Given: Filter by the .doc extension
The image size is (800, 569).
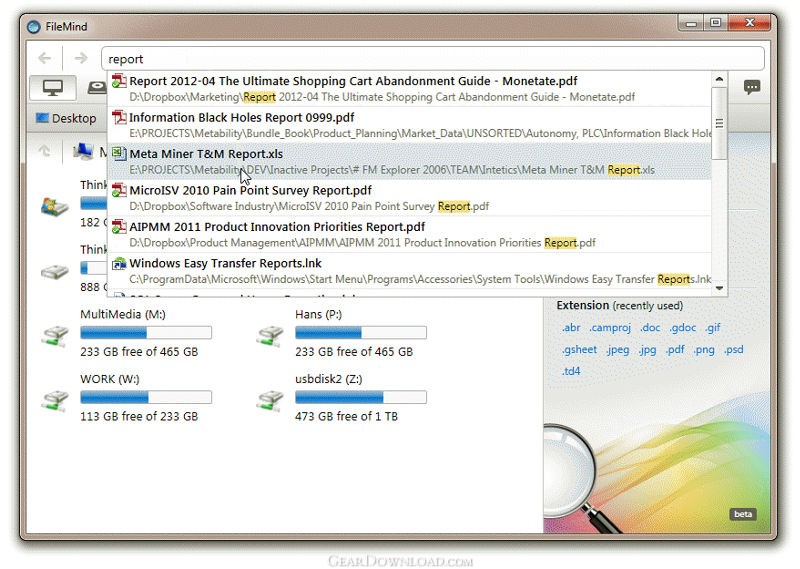Looking at the screenshot, I should [650, 328].
